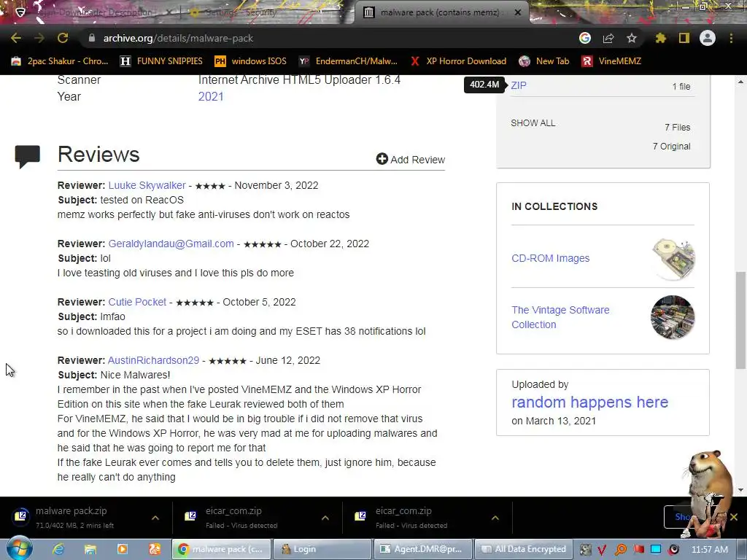Close the malware pack browser tab

518,12
